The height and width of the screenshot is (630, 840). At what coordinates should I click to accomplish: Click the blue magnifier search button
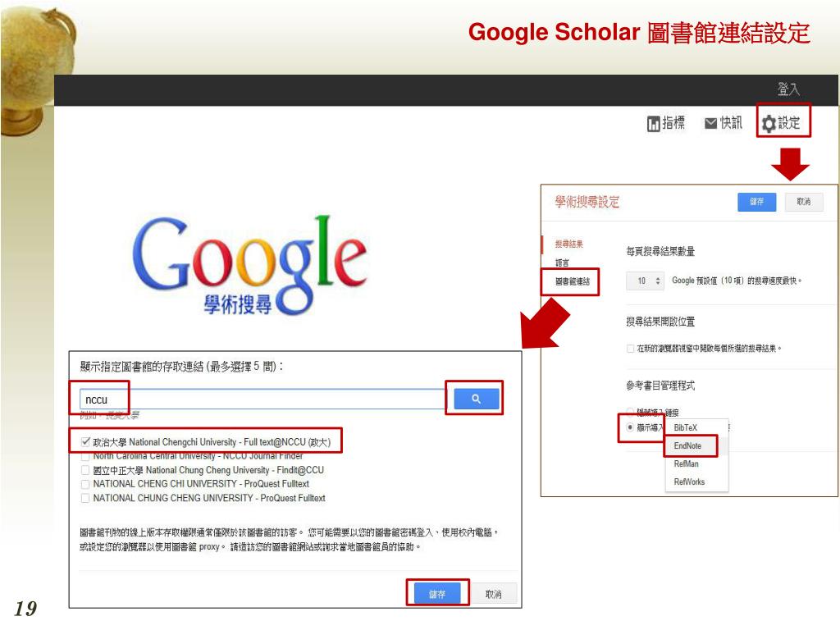coord(477,399)
